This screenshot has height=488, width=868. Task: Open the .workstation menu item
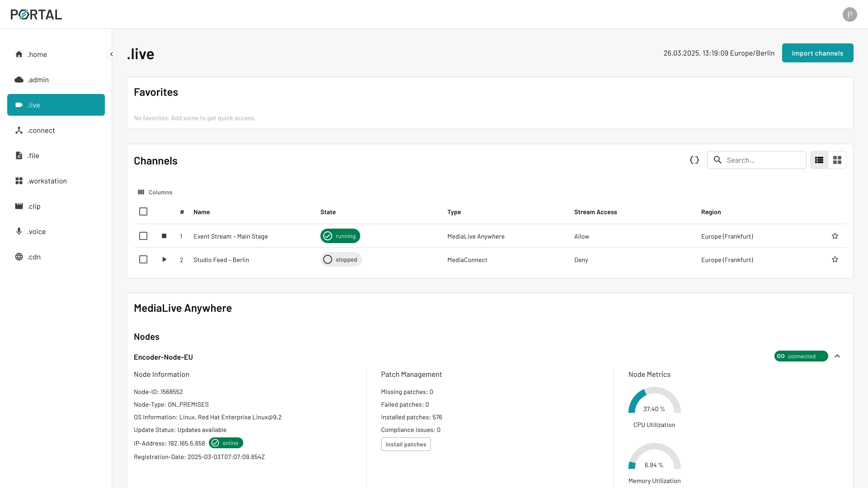(x=47, y=181)
